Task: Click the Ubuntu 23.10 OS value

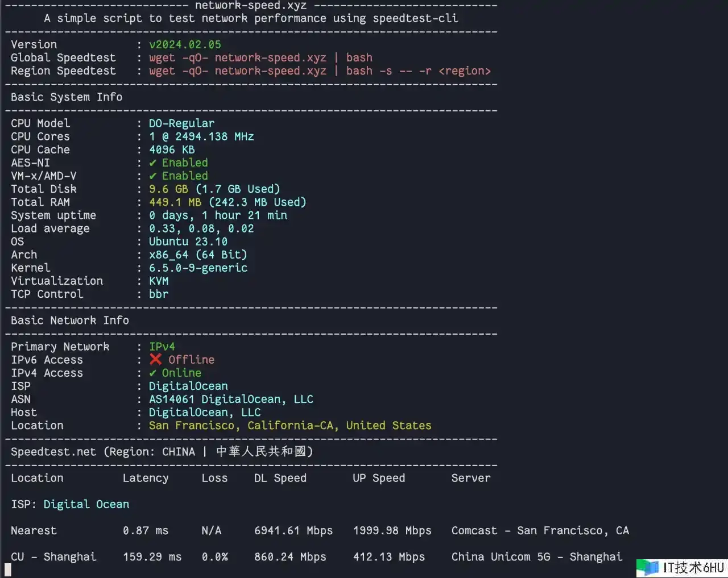Action: [x=188, y=242]
